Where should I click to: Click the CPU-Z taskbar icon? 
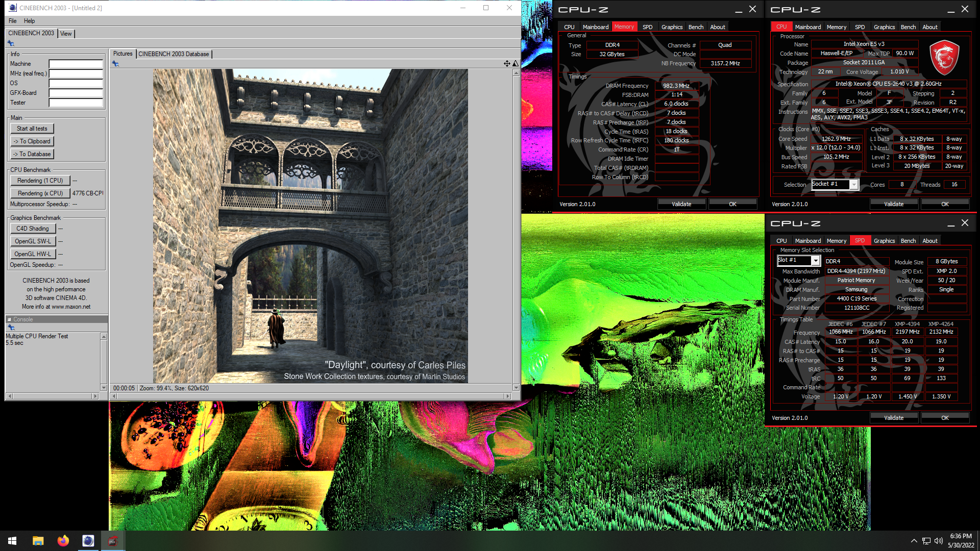(113, 541)
